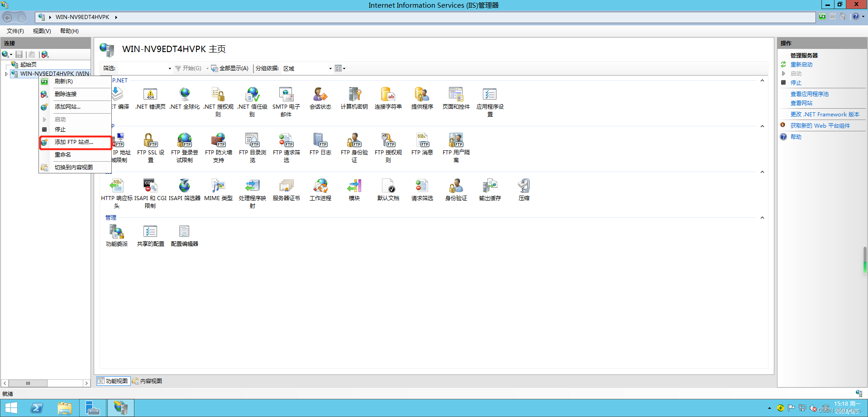Click 查看应用程序池 link

click(810, 94)
